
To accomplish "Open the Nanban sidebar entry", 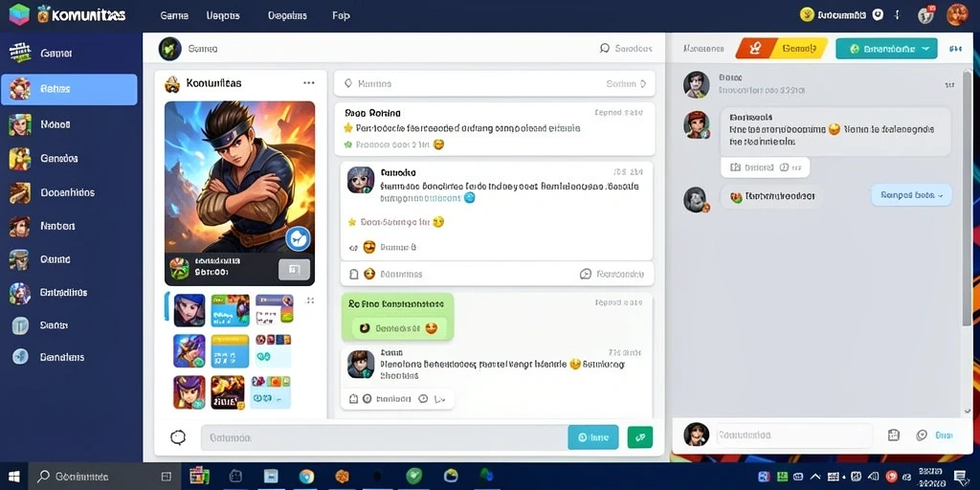I will (56, 226).
